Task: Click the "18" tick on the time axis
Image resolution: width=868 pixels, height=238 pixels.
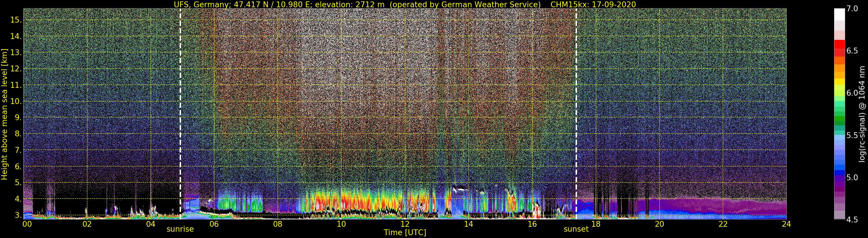Action: click(x=596, y=224)
